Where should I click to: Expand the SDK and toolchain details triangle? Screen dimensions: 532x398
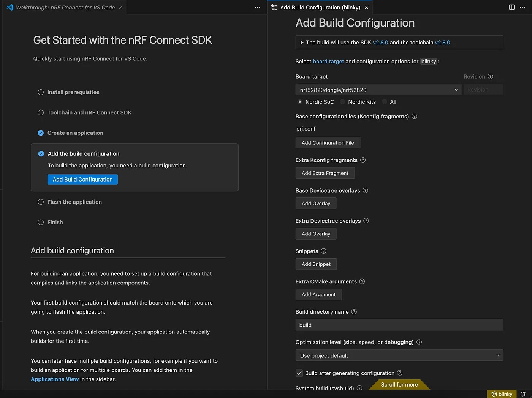tap(302, 43)
